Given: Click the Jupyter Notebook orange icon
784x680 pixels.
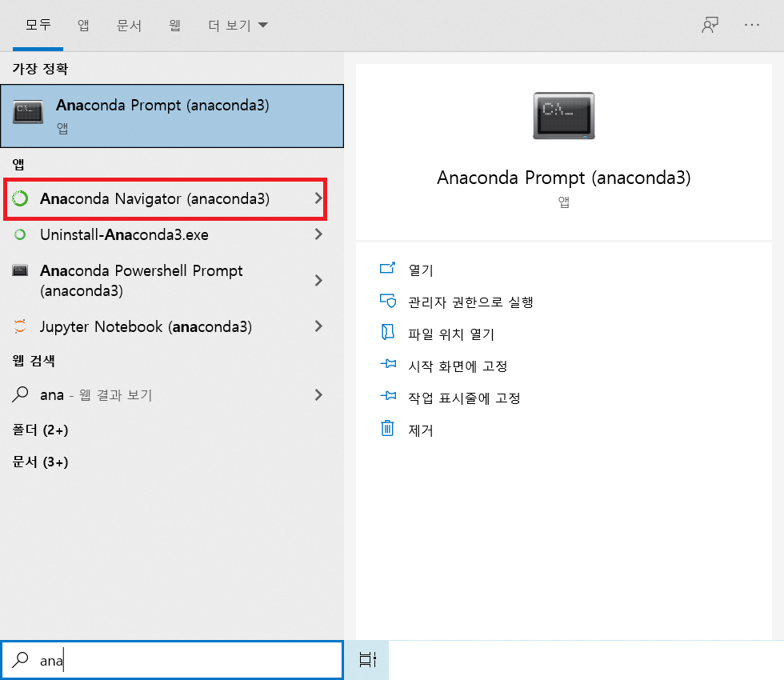Looking at the screenshot, I should point(20,326).
